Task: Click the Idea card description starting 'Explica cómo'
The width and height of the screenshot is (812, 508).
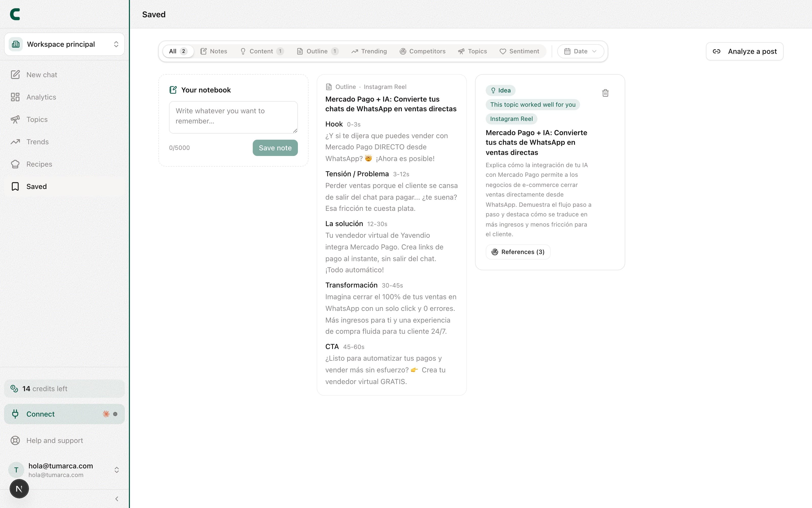Action: (x=538, y=200)
